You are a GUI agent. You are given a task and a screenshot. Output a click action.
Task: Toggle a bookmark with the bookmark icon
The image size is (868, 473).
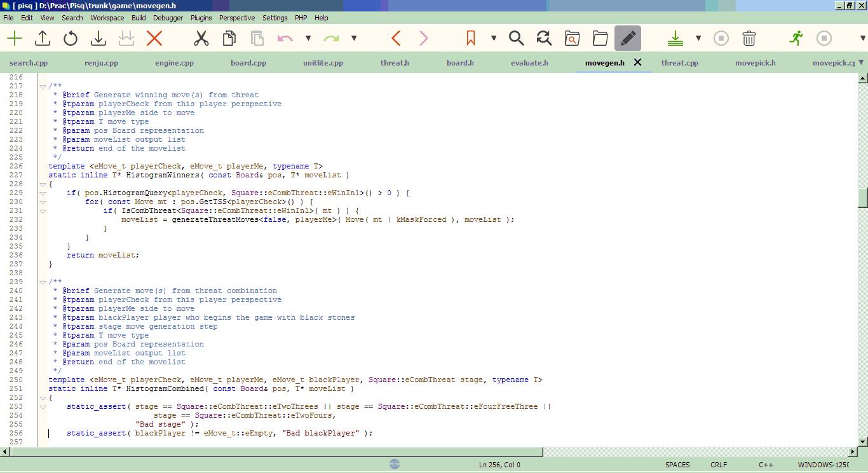(471, 38)
